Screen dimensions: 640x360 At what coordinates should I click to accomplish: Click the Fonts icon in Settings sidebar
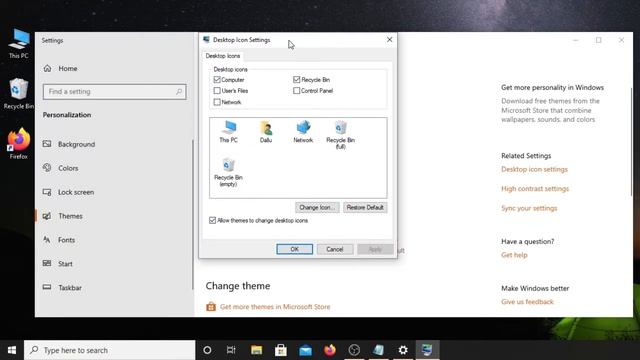[x=47, y=240]
